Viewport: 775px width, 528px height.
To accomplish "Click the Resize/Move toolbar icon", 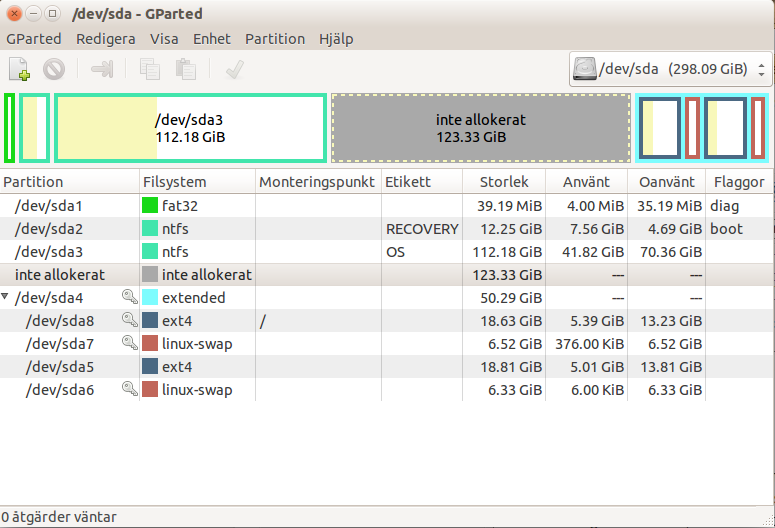I will pyautogui.click(x=102, y=69).
